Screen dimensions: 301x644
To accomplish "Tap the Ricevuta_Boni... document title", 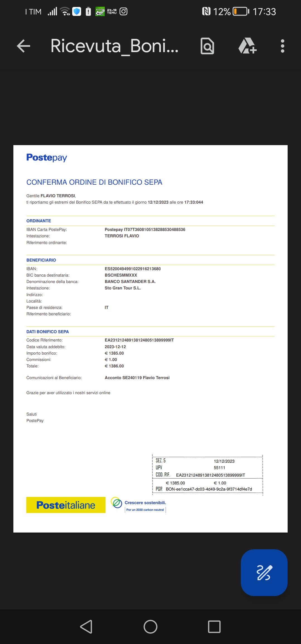I will point(114,46).
